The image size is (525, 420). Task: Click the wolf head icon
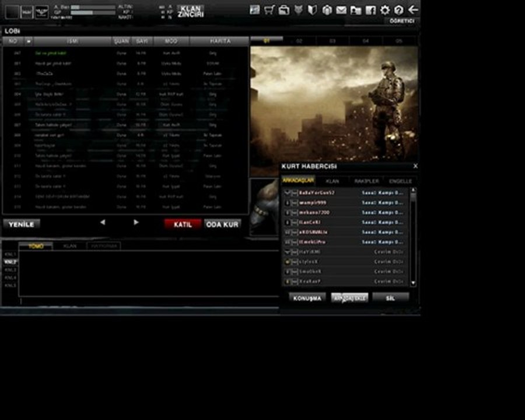[x=298, y=10]
